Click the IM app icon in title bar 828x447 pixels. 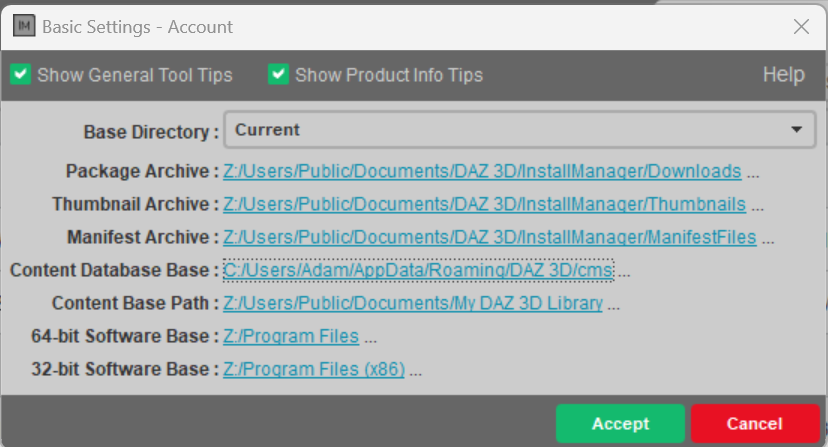tap(23, 27)
